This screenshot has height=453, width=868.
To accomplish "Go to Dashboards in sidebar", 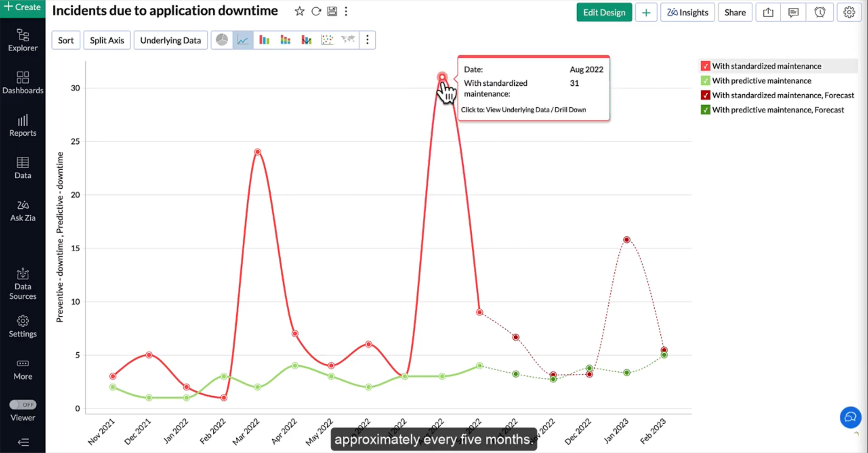I will tap(23, 82).
